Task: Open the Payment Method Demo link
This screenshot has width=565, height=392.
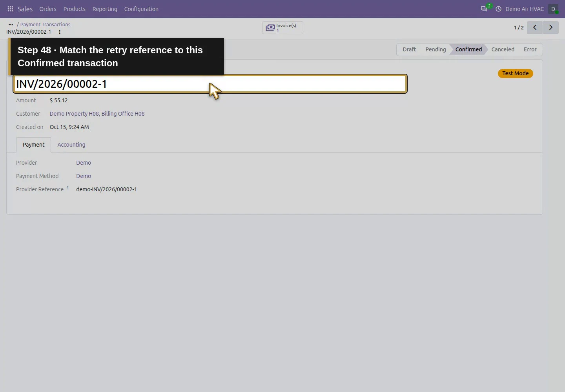Action: click(x=84, y=176)
